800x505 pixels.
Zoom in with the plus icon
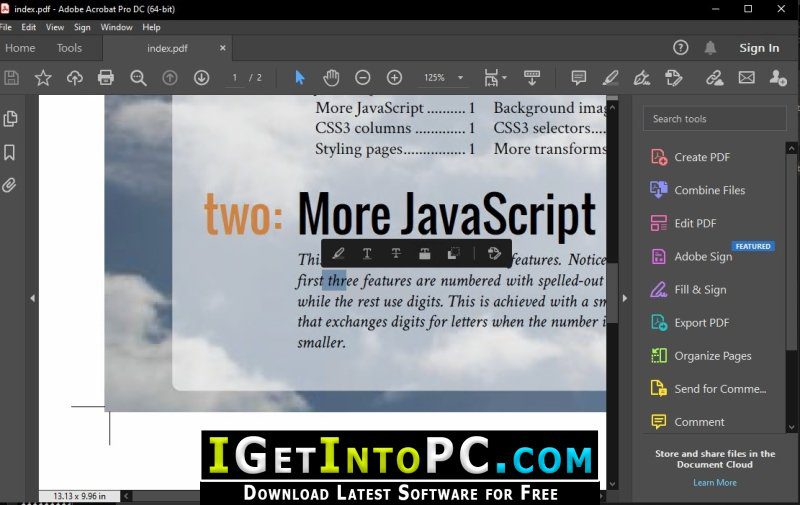coord(394,78)
